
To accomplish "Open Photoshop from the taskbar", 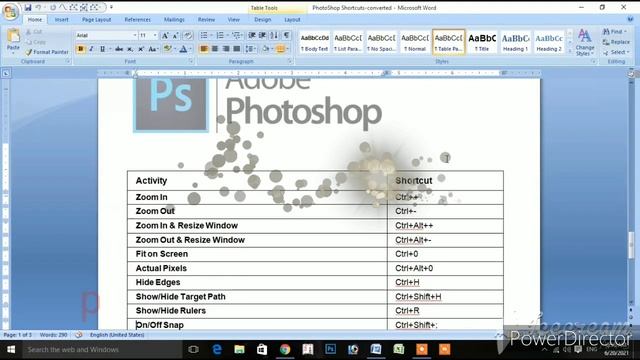I will click(x=330, y=349).
